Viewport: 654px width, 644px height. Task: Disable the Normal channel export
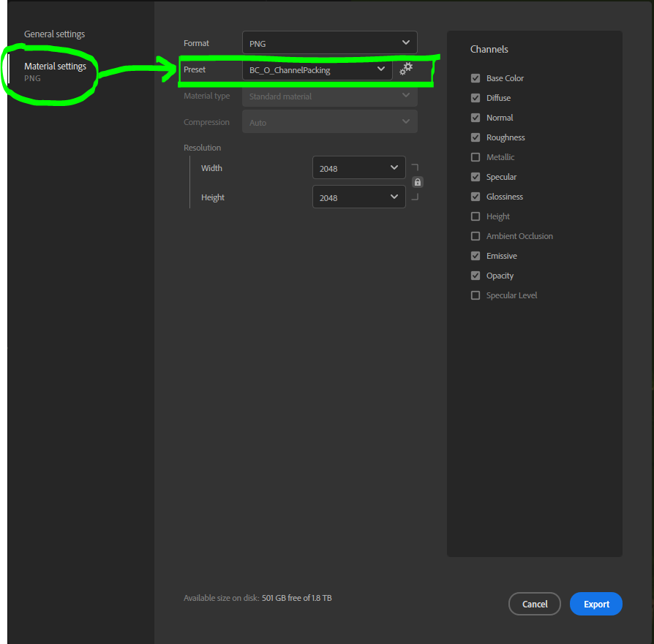click(x=475, y=118)
